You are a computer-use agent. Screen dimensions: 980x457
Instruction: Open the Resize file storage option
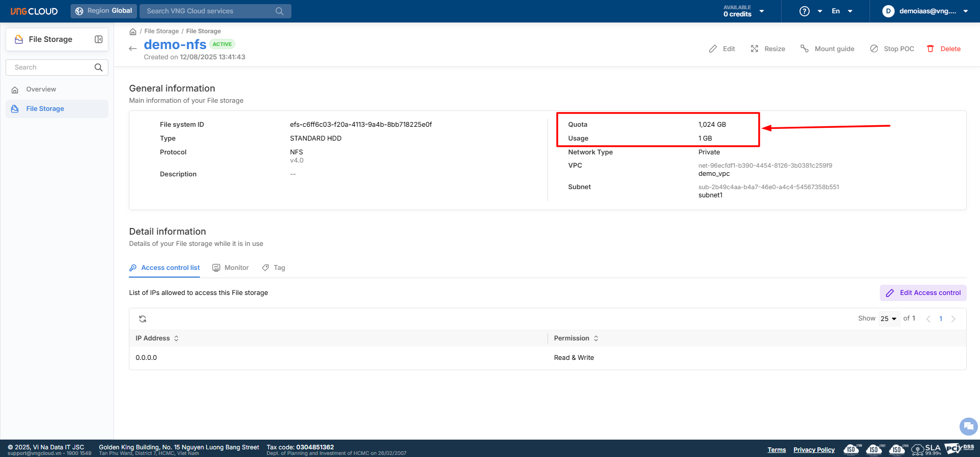pyautogui.click(x=768, y=49)
